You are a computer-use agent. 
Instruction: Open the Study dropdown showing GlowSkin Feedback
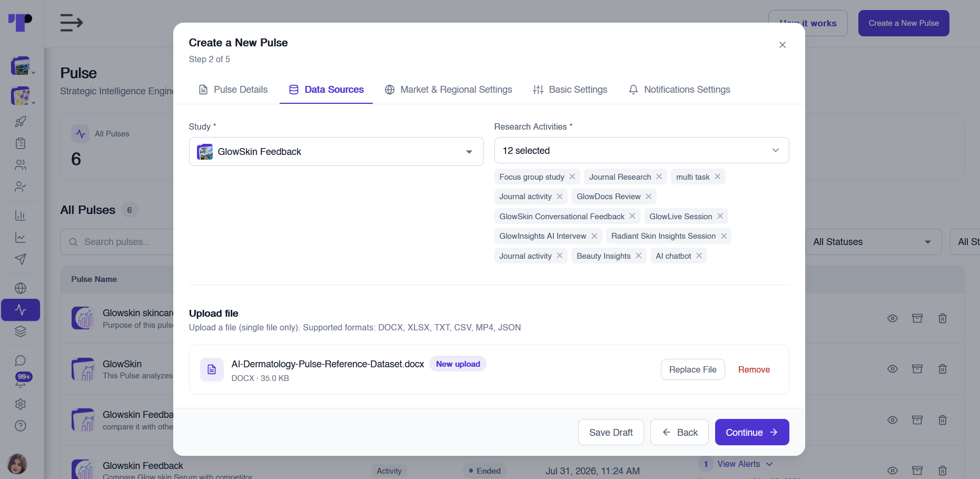[336, 152]
